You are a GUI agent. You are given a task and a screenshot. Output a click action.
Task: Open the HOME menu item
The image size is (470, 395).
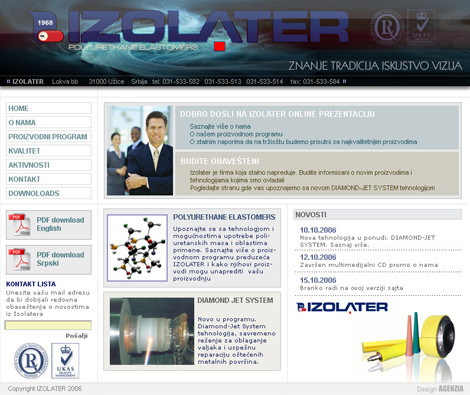click(x=49, y=108)
